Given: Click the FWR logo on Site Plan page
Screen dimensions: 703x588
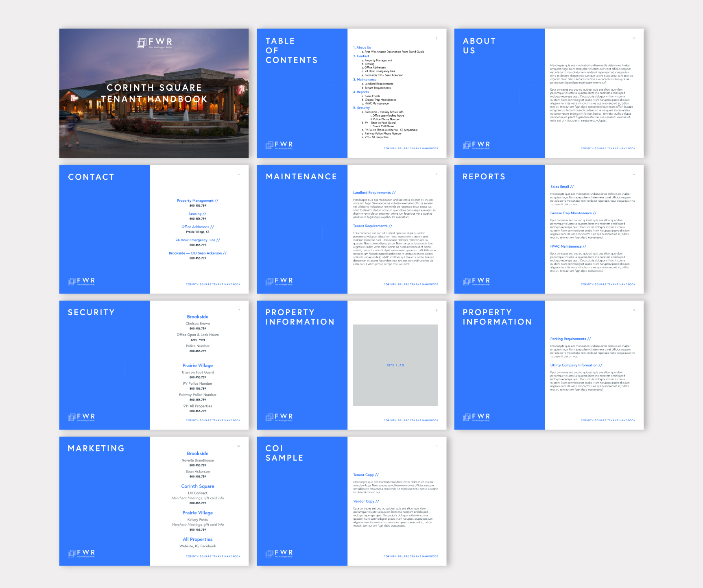Looking at the screenshot, I should click(x=279, y=417).
